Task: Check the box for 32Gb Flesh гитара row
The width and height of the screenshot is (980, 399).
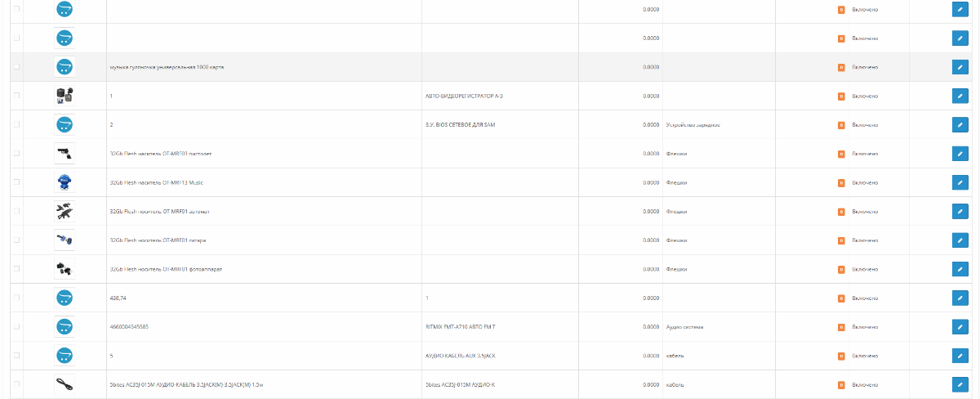Action: [18, 240]
